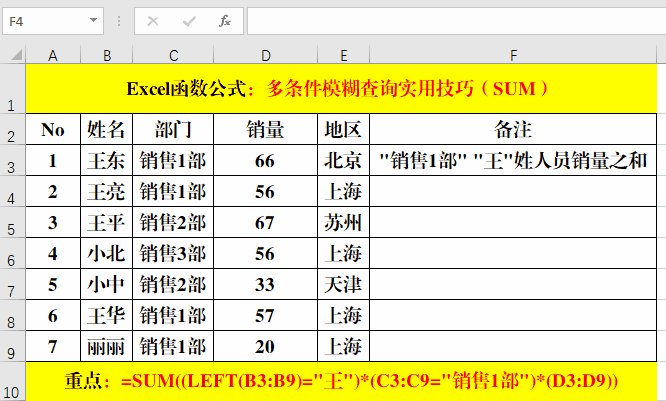Select column C header
This screenshot has width=666, height=401.
coord(173,55)
